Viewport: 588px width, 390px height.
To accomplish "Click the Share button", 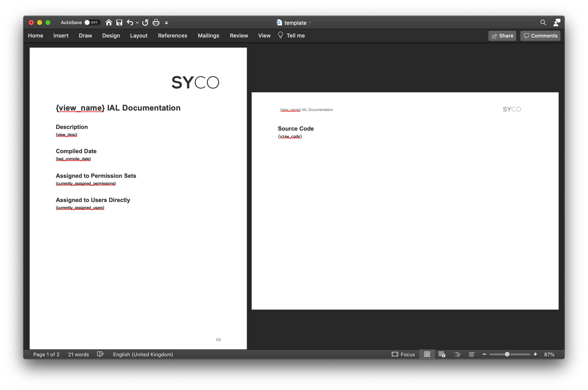I will click(502, 36).
